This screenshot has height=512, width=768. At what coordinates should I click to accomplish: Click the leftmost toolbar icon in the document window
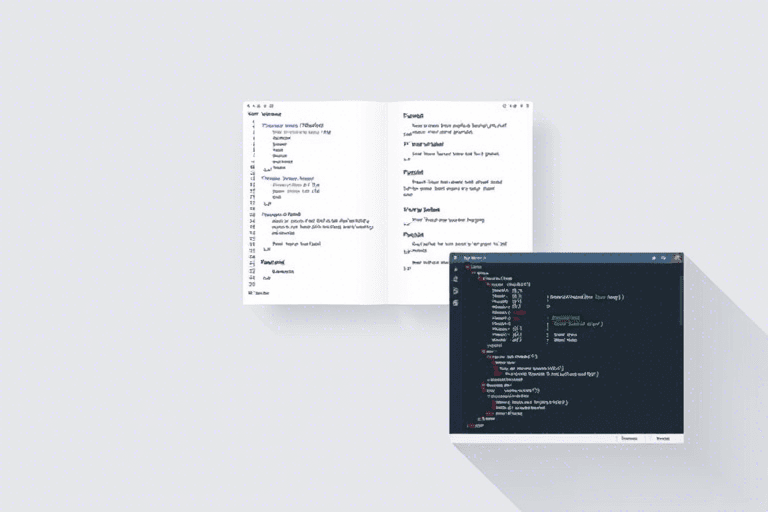click(x=249, y=104)
